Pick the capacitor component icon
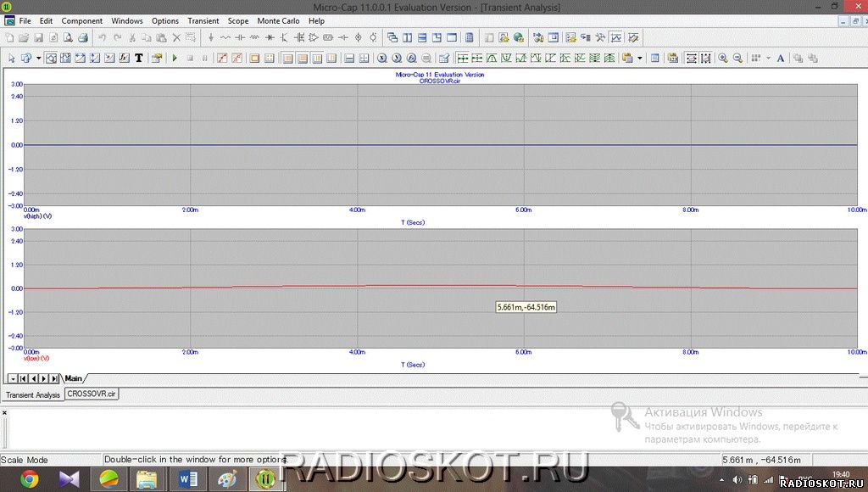The height and width of the screenshot is (492, 868). pyautogui.click(x=240, y=37)
